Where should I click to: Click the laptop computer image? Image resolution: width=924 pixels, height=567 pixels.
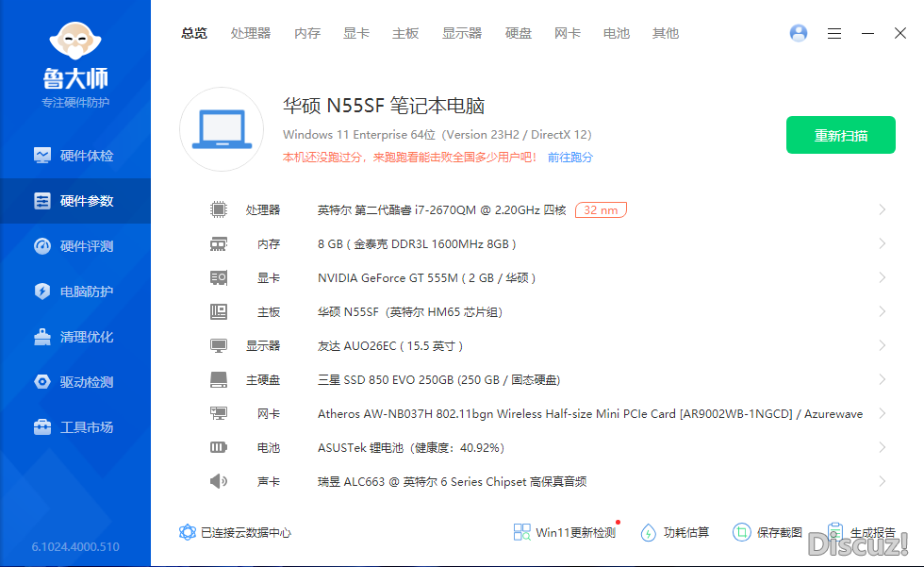tap(222, 129)
